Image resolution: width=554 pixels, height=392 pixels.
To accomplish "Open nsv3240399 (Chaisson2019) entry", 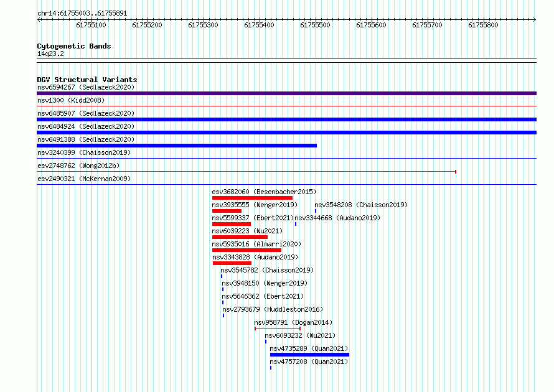I will 84,152.
